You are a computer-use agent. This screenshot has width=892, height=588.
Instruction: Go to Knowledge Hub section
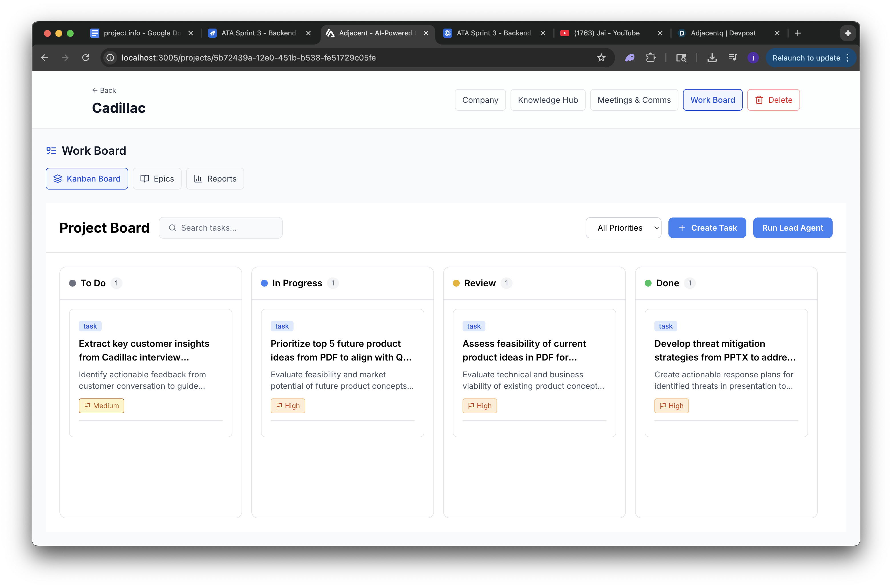click(547, 100)
